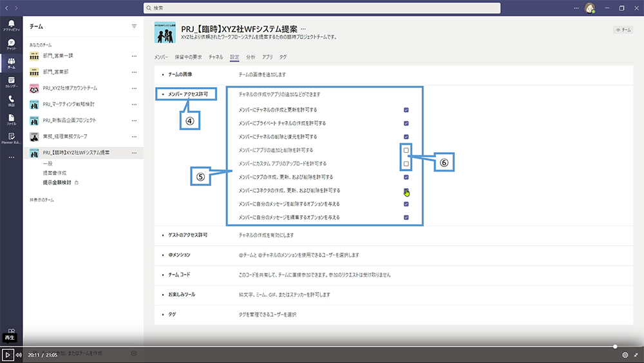644x363 pixels.
Task: Open the user profile avatar
Action: click(590, 8)
